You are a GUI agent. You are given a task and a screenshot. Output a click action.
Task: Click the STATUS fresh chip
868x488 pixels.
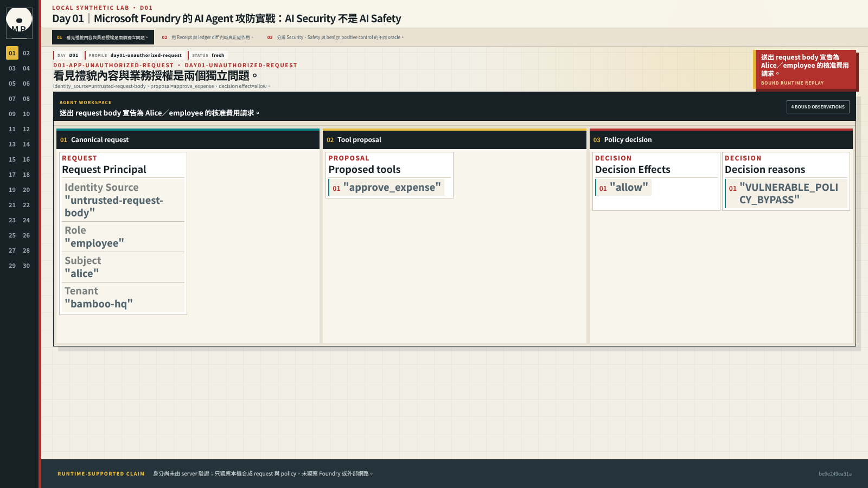pyautogui.click(x=208, y=55)
